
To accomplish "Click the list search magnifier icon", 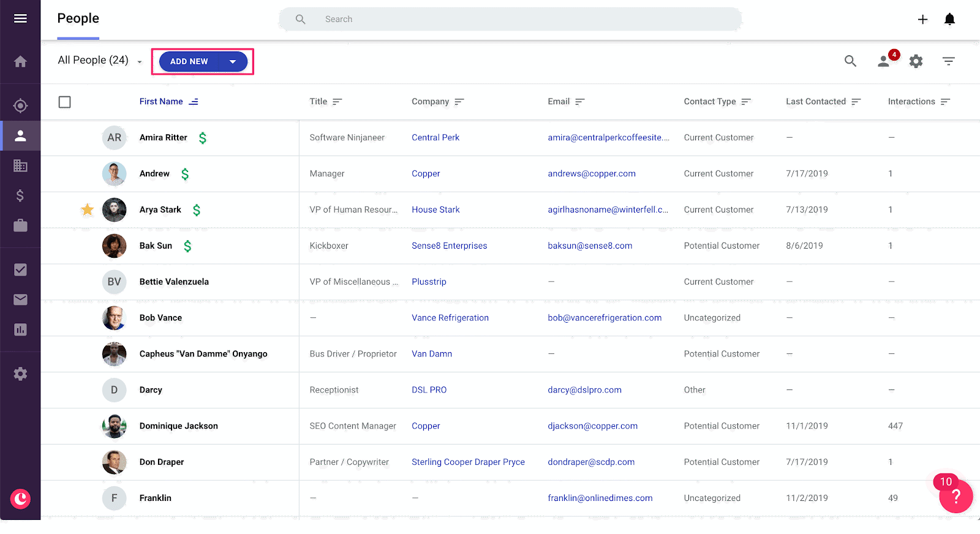I will tap(850, 61).
